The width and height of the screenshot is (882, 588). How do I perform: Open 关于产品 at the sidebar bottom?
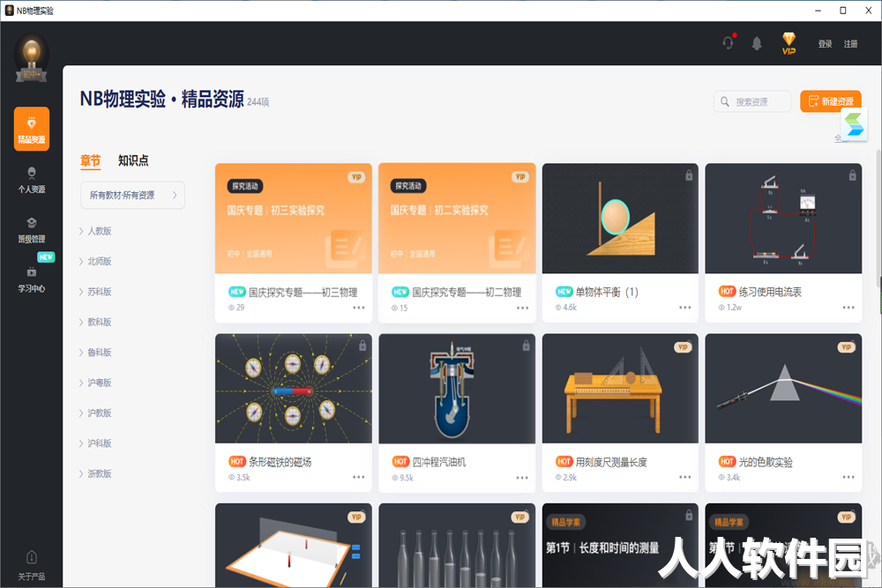click(32, 565)
